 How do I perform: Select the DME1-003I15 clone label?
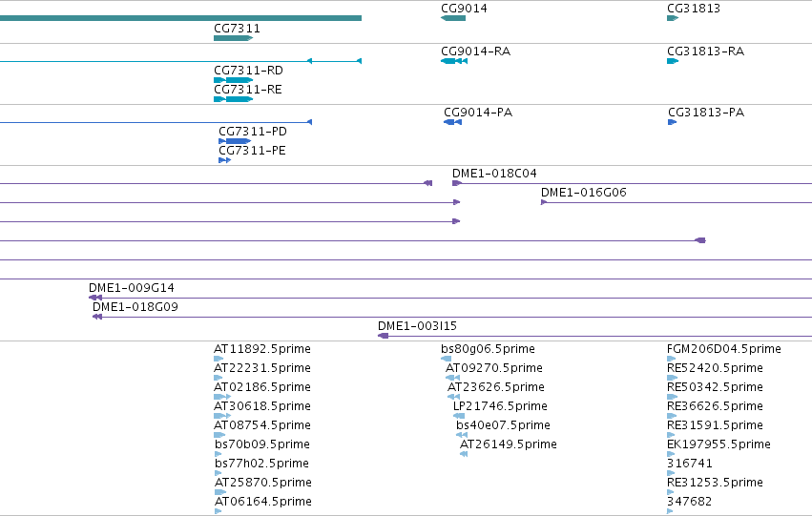(417, 326)
